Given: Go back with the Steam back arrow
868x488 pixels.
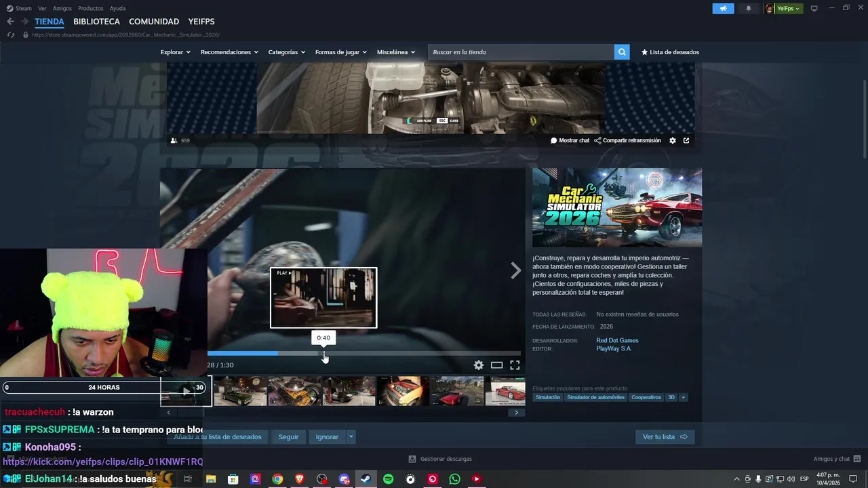Looking at the screenshot, I should [10, 22].
